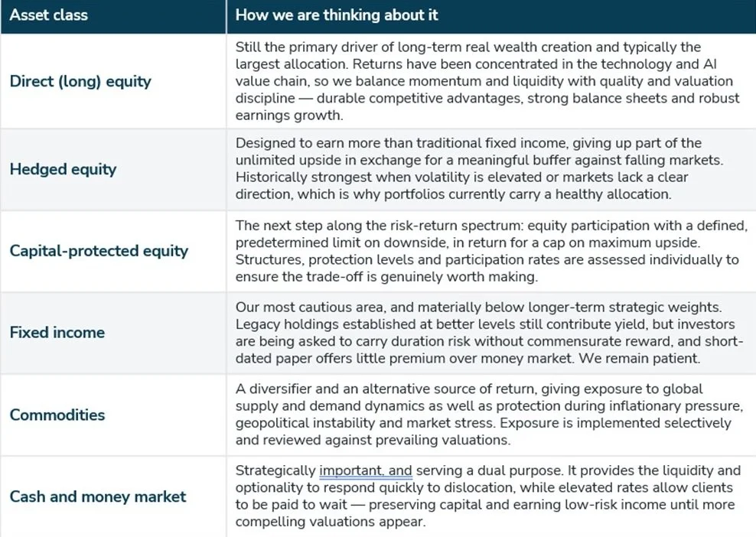Screen dimensions: 756x537
Task: Select the 'Fixed income' row label
Action: [x=57, y=332]
